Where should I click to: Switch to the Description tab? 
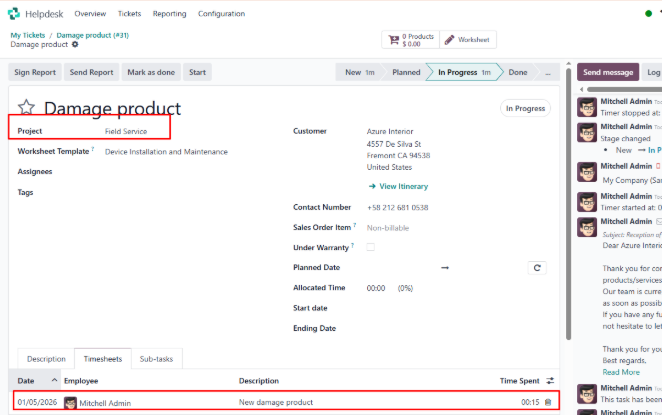click(x=46, y=358)
